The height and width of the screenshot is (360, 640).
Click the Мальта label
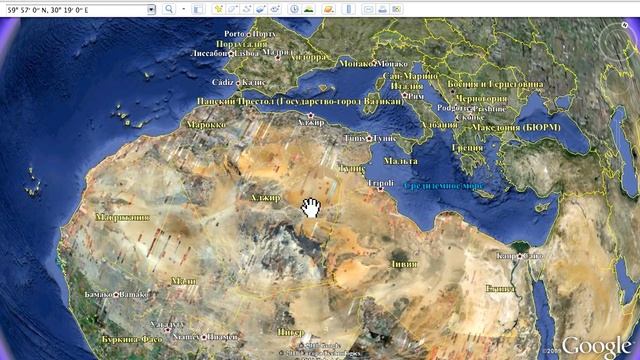point(400,161)
